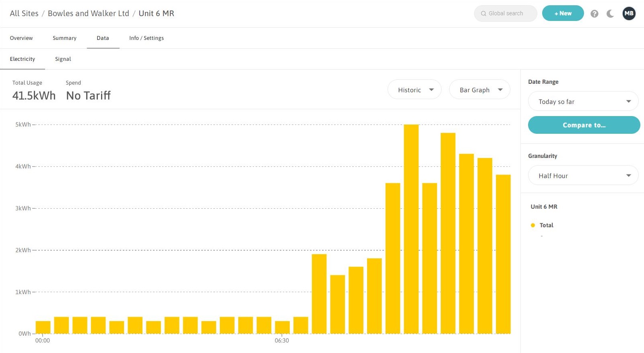The width and height of the screenshot is (644, 353).
Task: Open the Bar Graph type dropdown
Action: pos(480,89)
